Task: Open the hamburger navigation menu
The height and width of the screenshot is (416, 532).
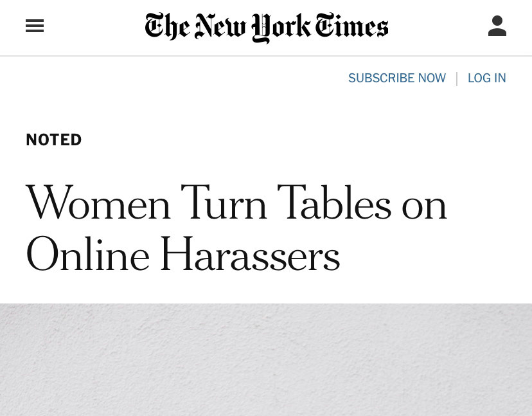Action: tap(35, 26)
